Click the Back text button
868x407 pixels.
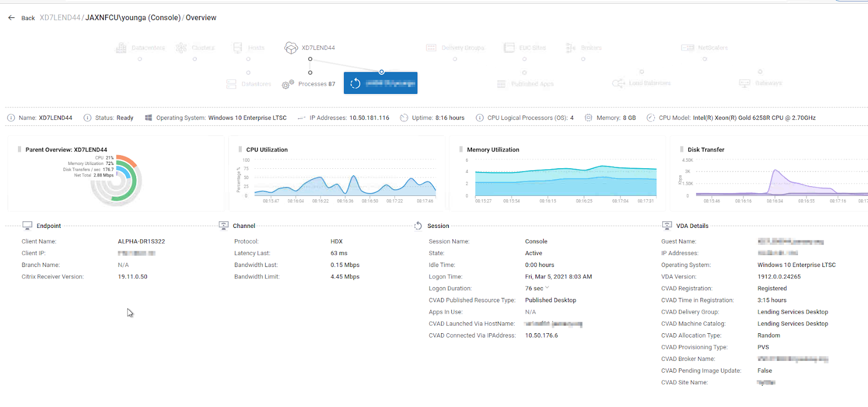[x=28, y=18]
